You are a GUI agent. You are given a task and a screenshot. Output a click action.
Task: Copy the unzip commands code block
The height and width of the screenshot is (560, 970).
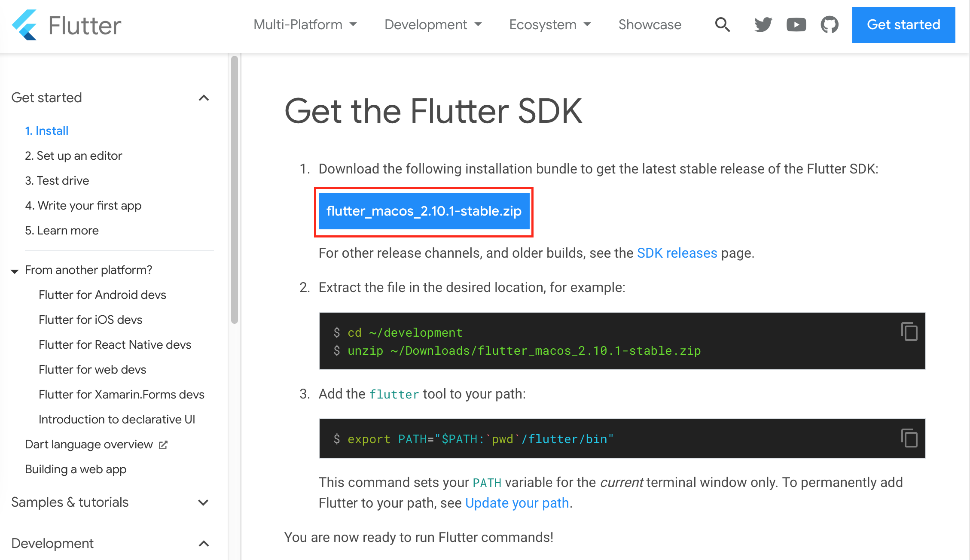point(909,332)
